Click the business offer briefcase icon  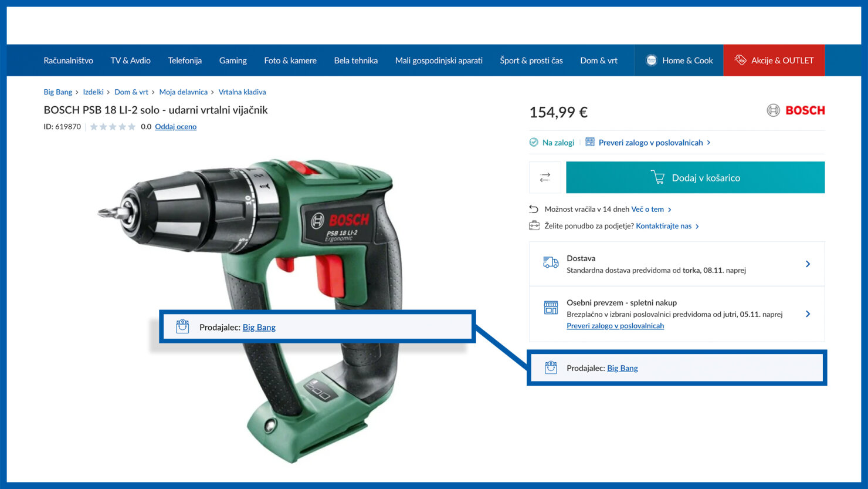(534, 225)
